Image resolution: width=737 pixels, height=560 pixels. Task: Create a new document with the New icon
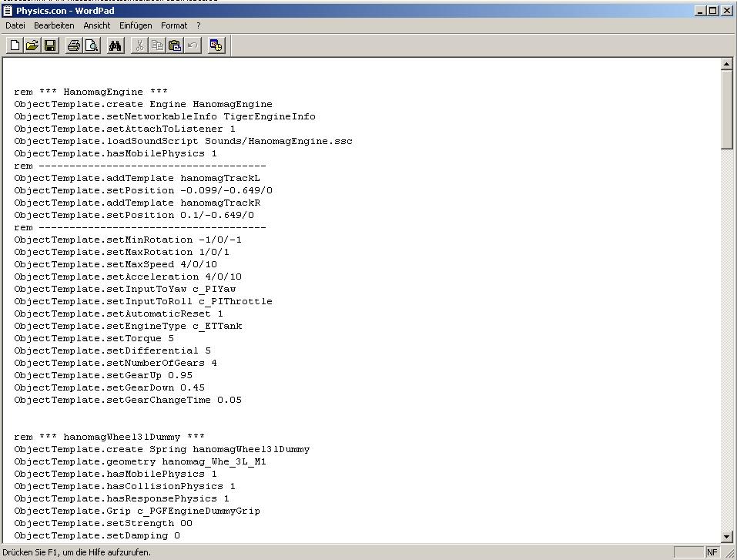[x=15, y=45]
